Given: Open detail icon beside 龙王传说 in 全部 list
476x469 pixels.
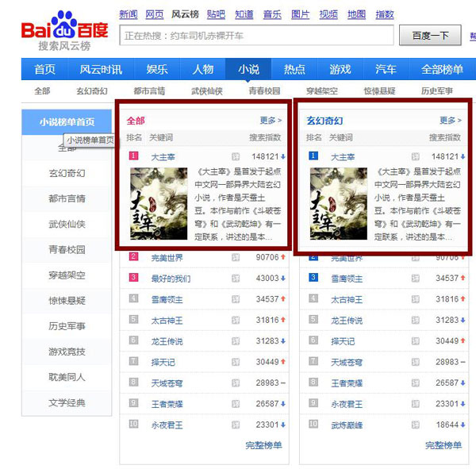Looking at the screenshot, I should click(x=236, y=341).
